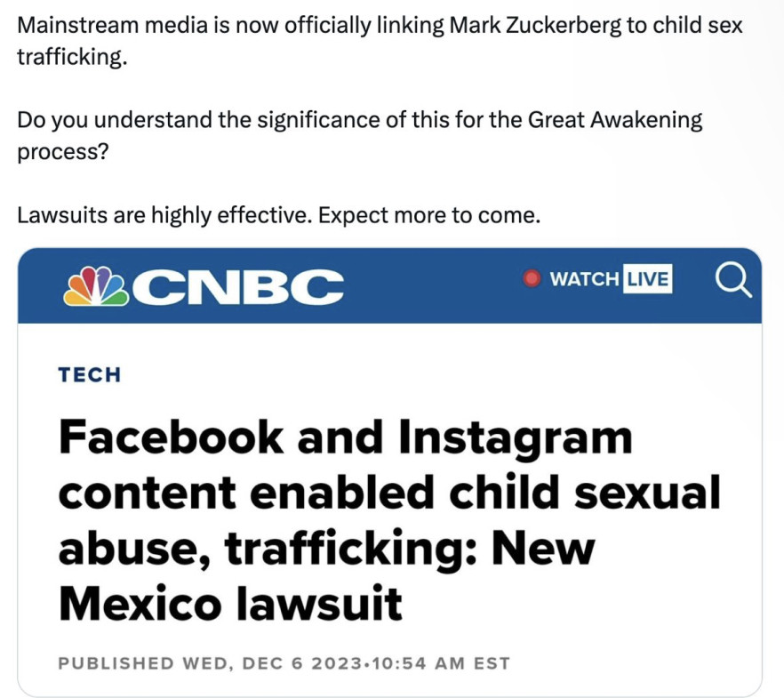The height and width of the screenshot is (698, 784).
Task: Click the 'abuse, trafficking: New' headline line
Action: tap(325, 548)
